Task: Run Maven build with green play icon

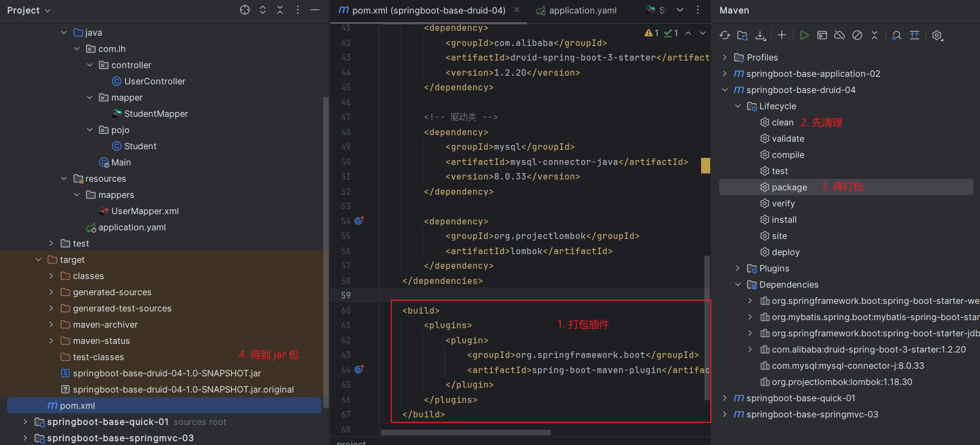Action: click(804, 35)
